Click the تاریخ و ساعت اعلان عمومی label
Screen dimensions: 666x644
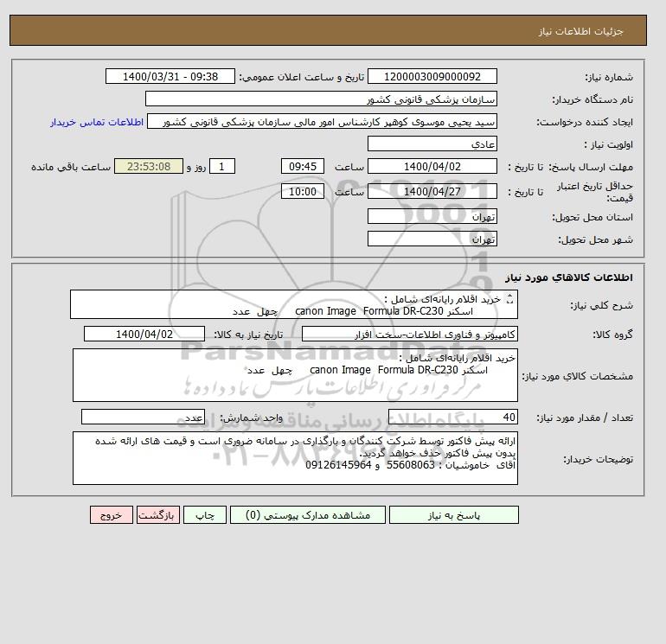tap(302, 77)
